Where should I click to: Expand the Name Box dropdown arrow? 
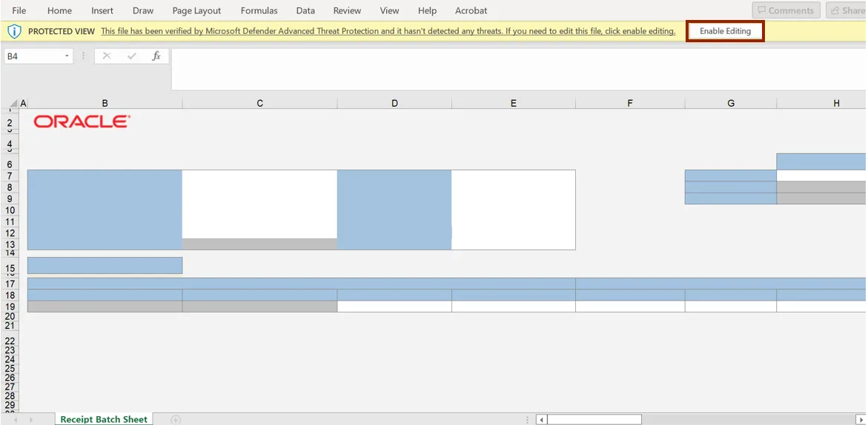click(x=67, y=56)
